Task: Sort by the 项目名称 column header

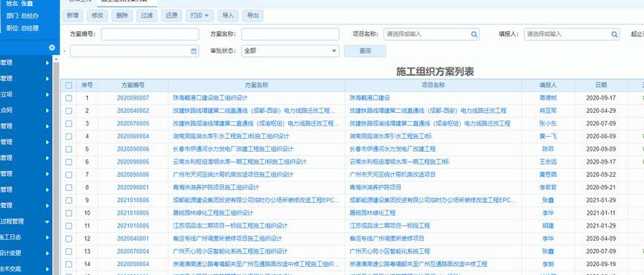Action: (x=433, y=85)
